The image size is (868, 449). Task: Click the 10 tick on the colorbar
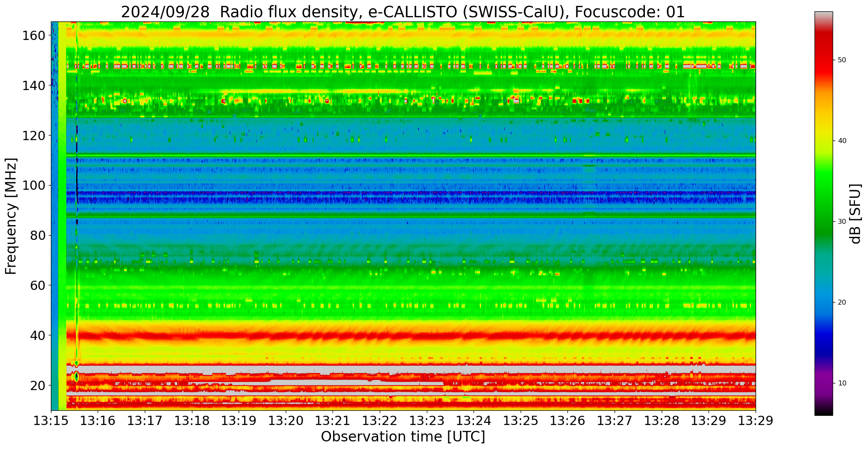(841, 383)
